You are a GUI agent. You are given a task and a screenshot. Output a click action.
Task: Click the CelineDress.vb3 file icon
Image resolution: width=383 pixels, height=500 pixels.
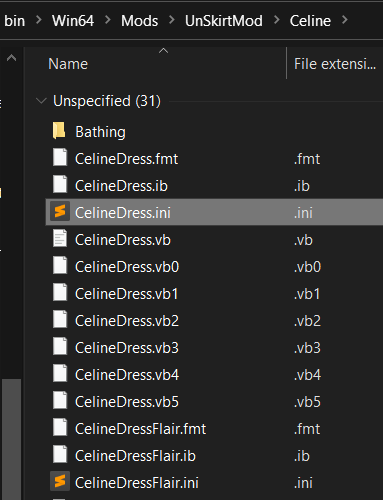click(x=60, y=347)
